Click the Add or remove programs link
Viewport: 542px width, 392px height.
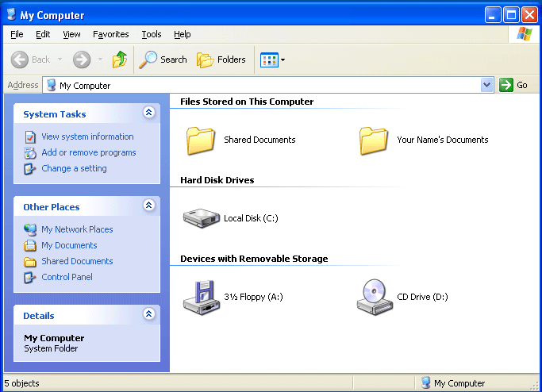click(89, 152)
